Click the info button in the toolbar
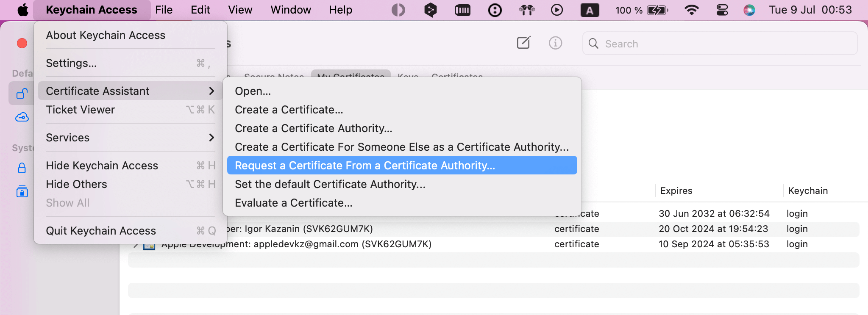The width and height of the screenshot is (868, 315). (555, 43)
